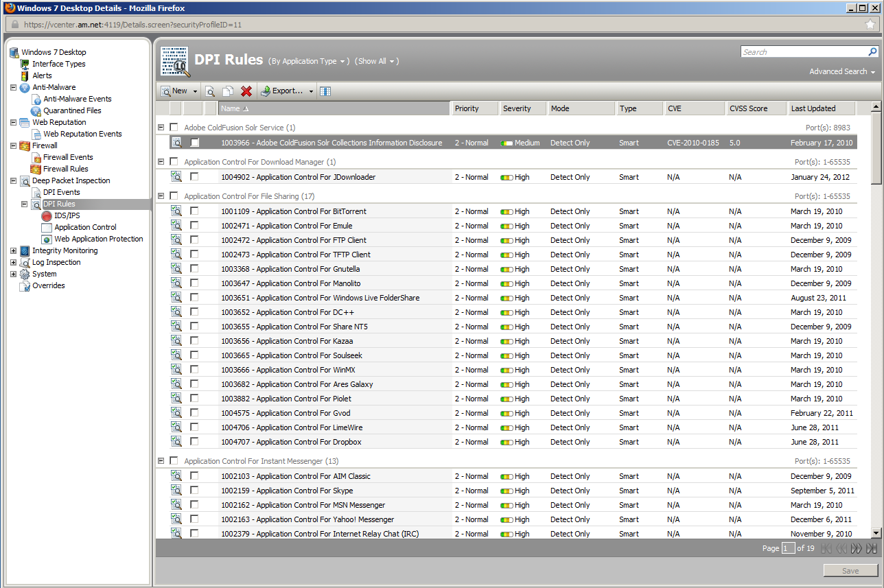Open Application Control under DPI Rules
This screenshot has width=884, height=588.
pos(85,227)
